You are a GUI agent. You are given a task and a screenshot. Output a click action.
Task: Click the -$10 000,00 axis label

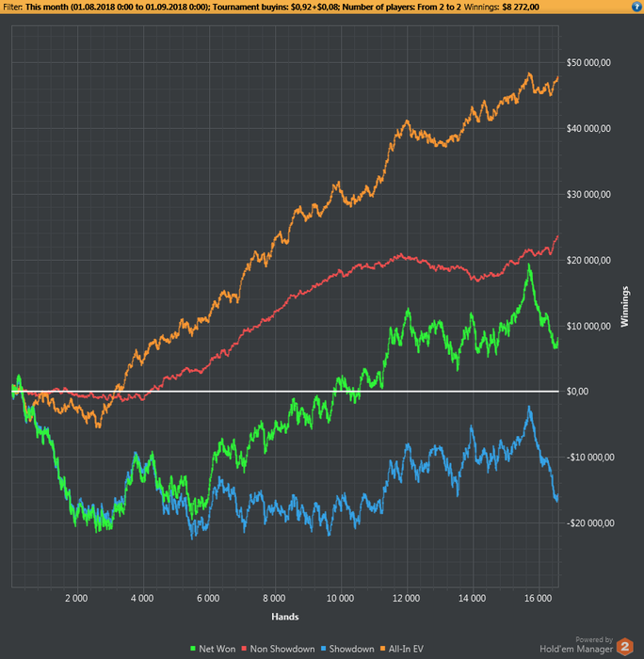(590, 458)
